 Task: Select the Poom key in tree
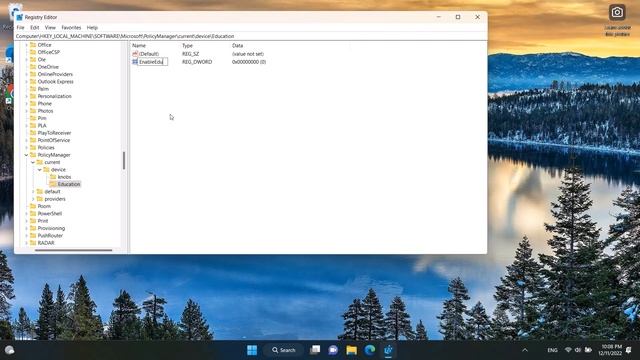point(44,207)
